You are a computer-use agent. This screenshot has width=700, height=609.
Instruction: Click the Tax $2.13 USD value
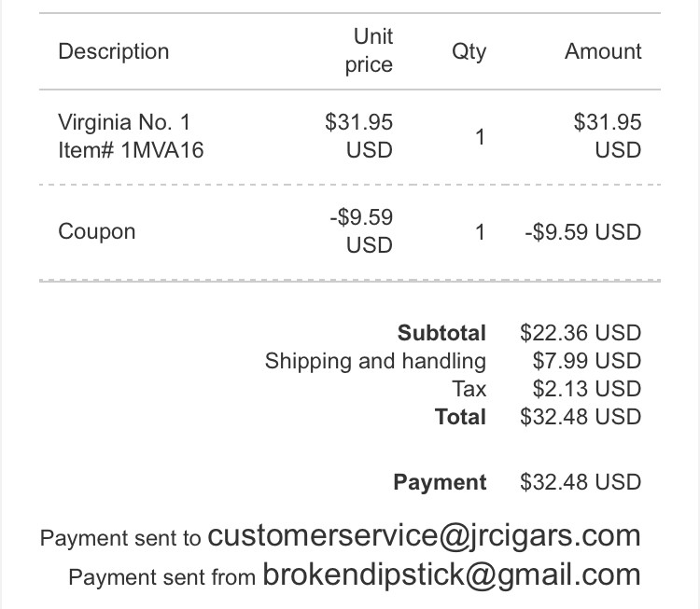point(586,389)
